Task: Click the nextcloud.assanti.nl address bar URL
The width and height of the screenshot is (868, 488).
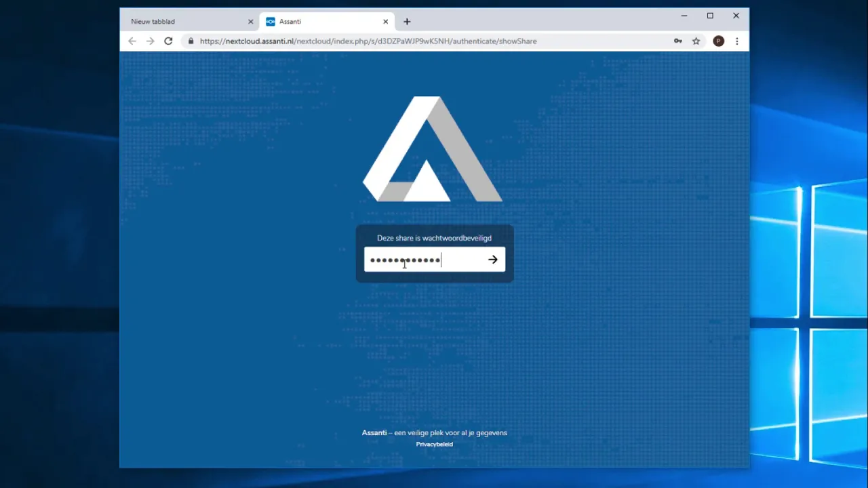Action: click(x=368, y=41)
